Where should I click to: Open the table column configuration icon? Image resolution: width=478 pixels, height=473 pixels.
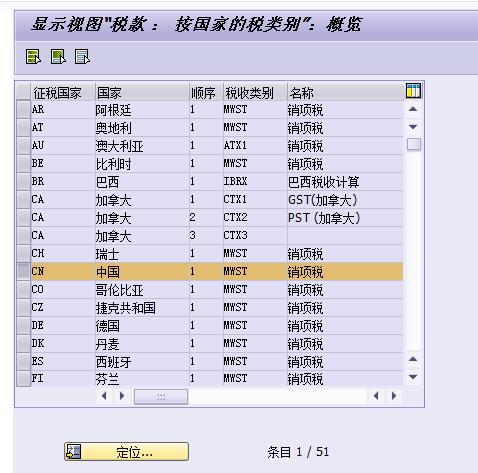[413, 91]
